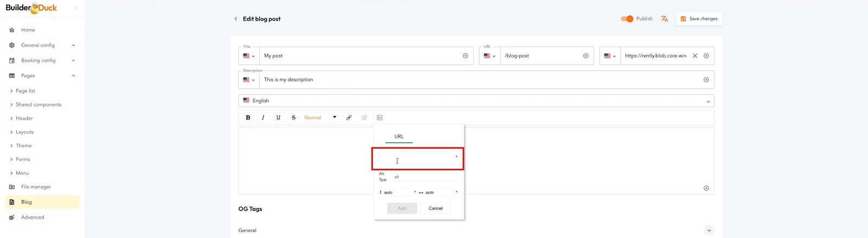The image size is (868, 238).
Task: Go back using the arrow beside Edit blog post
Action: pos(235,19)
